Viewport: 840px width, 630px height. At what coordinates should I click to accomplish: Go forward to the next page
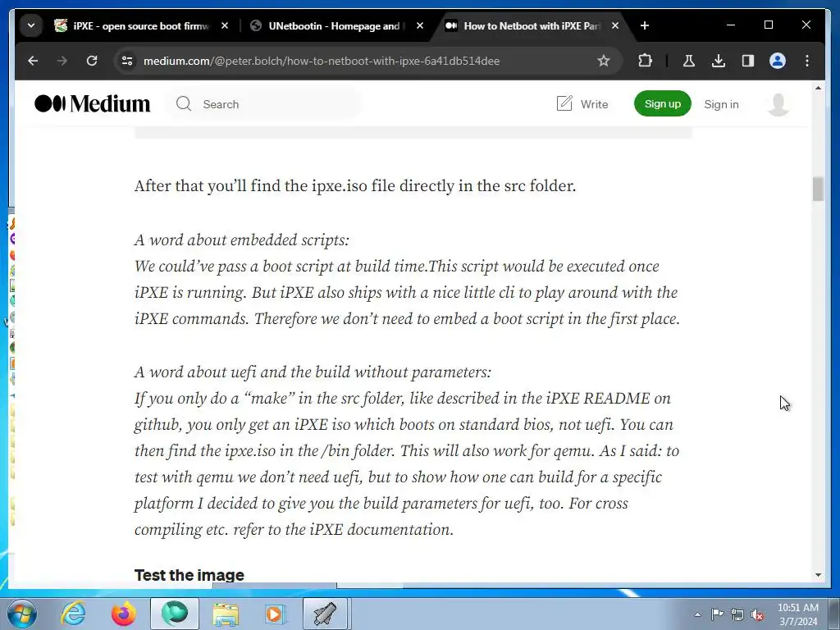[62, 61]
